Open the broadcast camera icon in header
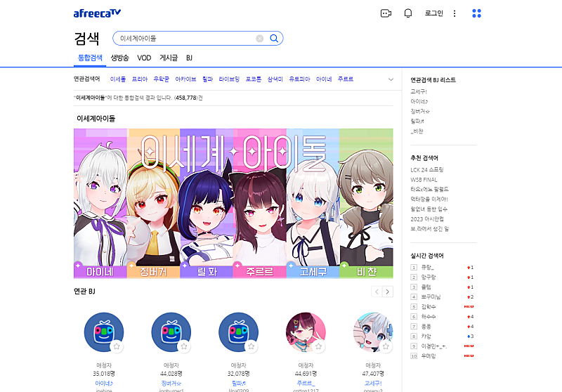Viewport: 562px width, 392px height. point(386,13)
